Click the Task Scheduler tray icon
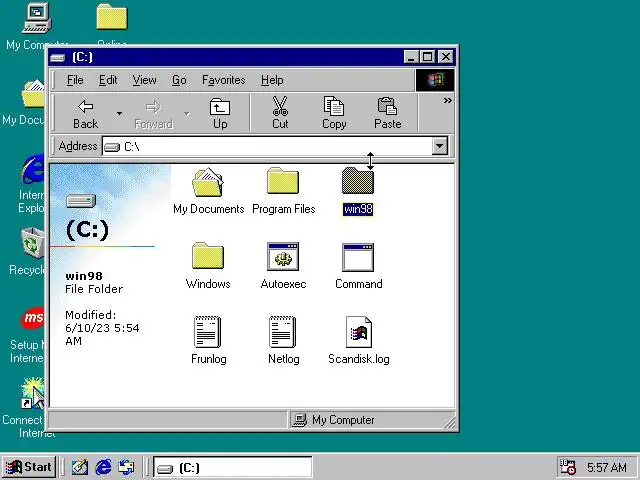640x480 pixels. point(568,467)
